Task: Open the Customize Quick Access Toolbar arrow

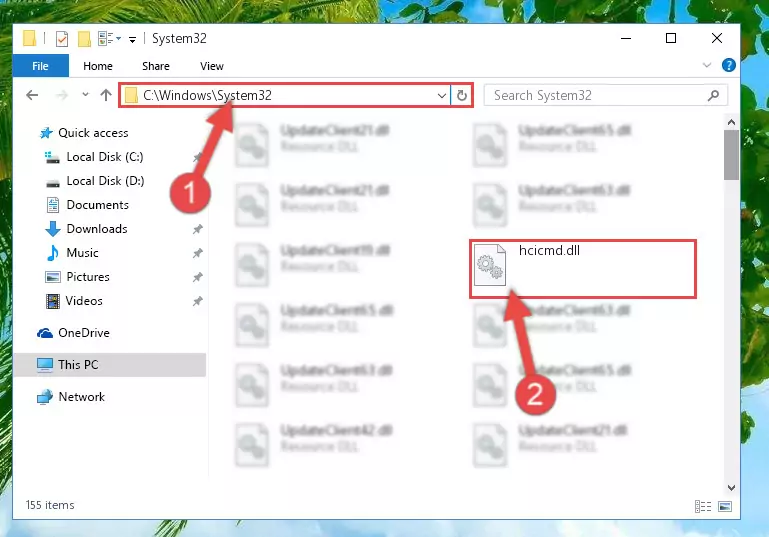Action: coord(132,39)
